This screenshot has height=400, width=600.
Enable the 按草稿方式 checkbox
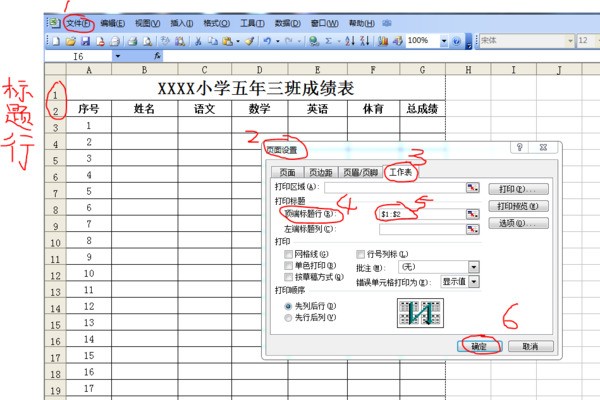[x=288, y=277]
